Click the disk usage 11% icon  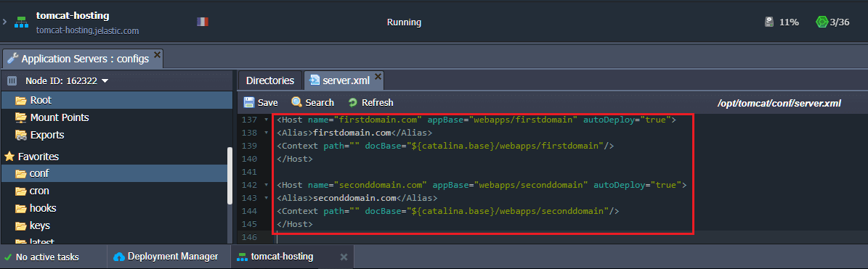768,22
